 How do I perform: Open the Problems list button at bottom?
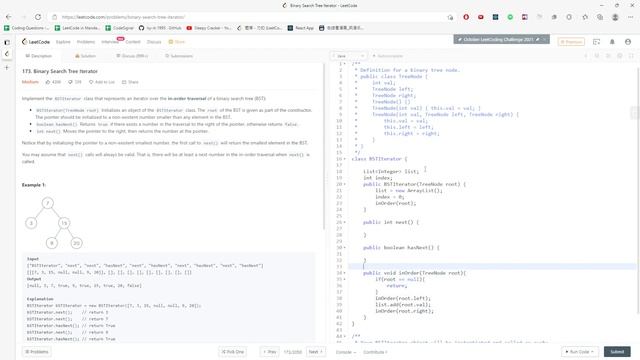click(37, 351)
